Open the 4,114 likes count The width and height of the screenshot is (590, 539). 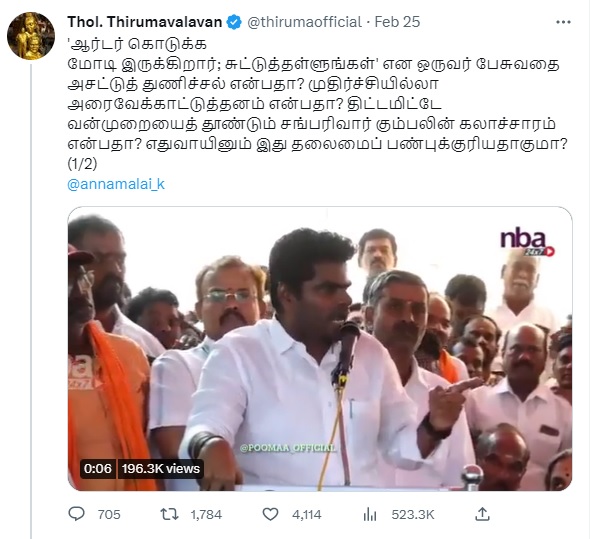click(x=307, y=515)
